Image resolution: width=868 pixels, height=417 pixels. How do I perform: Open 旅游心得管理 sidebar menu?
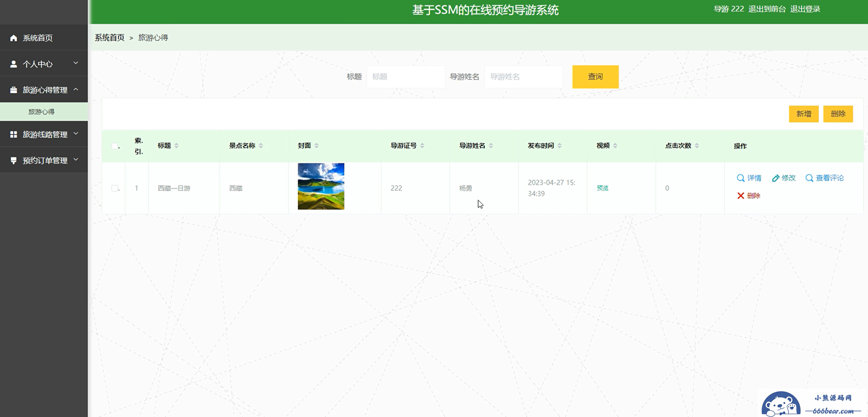(44, 90)
